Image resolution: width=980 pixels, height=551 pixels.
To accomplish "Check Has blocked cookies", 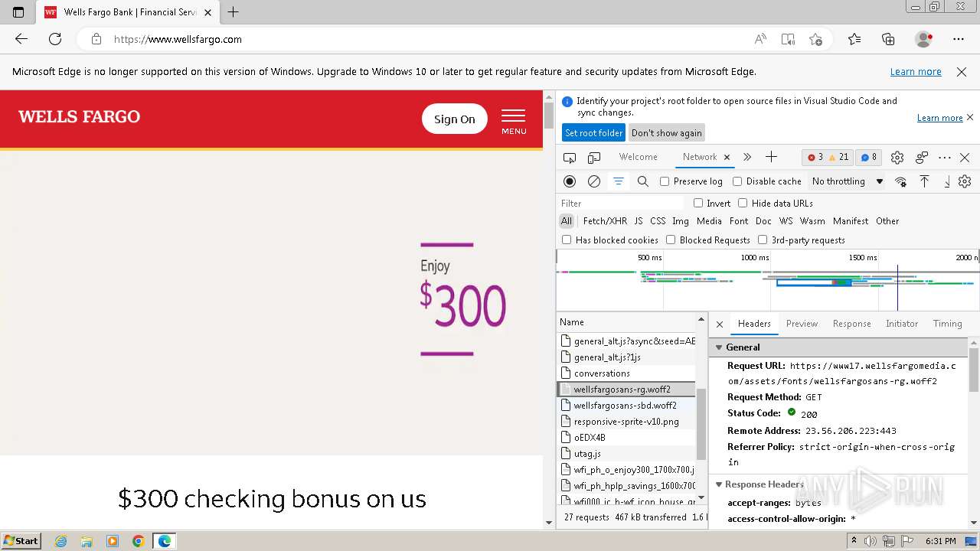I will pyautogui.click(x=567, y=240).
